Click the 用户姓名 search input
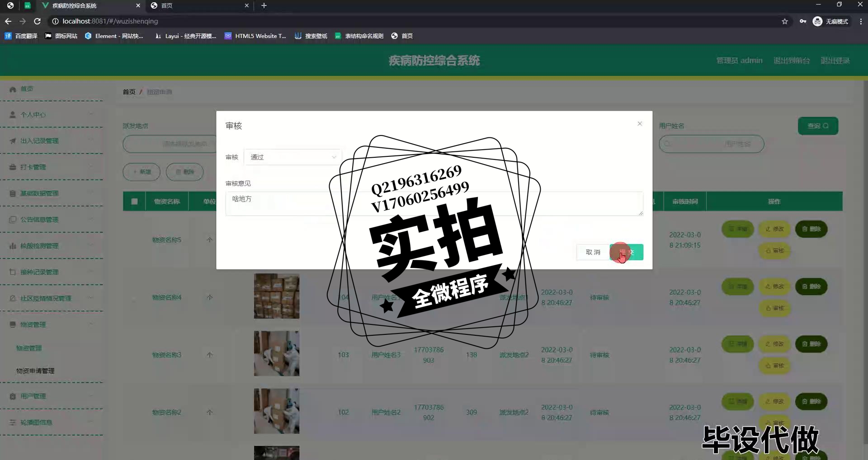Viewport: 868px width, 460px height. click(712, 144)
